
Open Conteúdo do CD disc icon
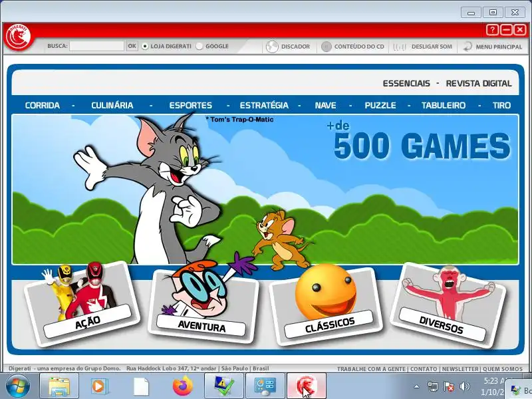click(326, 47)
